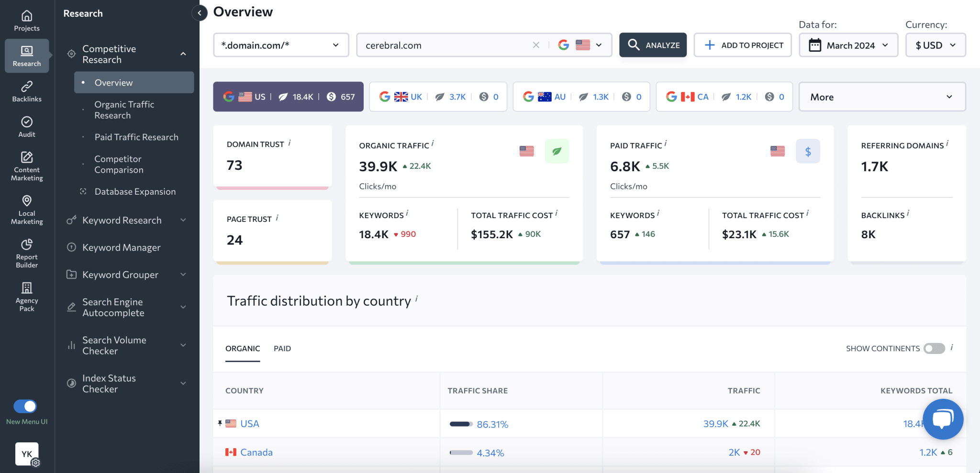The width and height of the screenshot is (980, 473).
Task: Open the live chat bubble
Action: pyautogui.click(x=943, y=419)
